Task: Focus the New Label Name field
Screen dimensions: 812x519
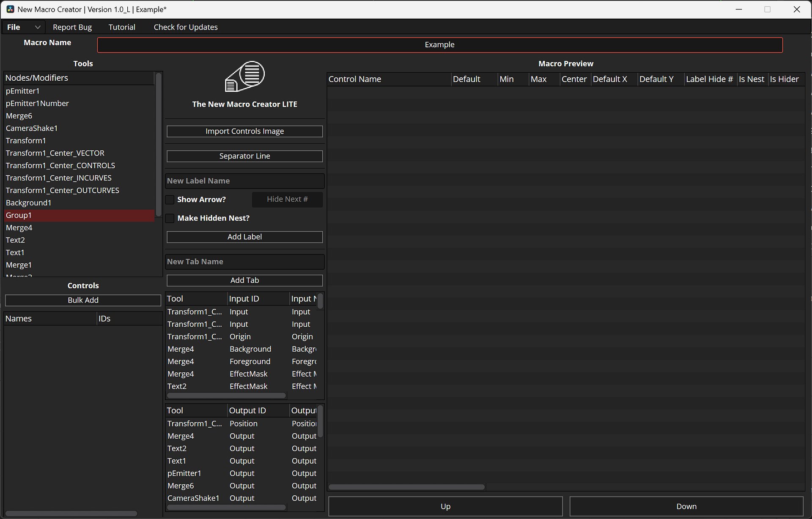Action: [x=244, y=181]
